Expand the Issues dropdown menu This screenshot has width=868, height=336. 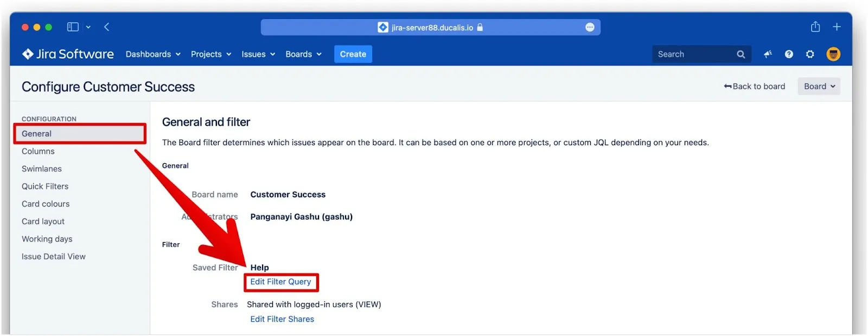point(258,54)
